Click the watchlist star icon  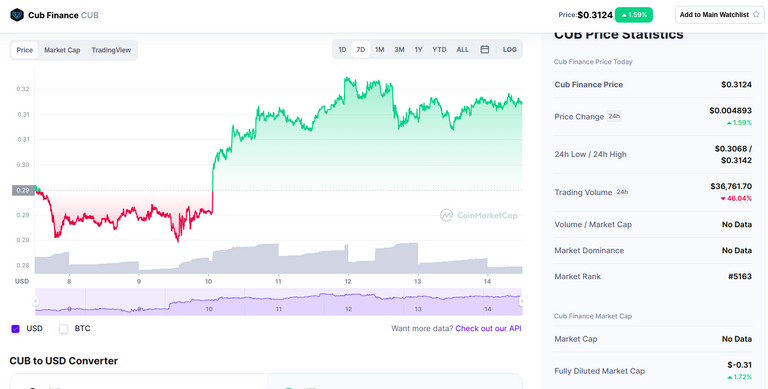tap(756, 15)
